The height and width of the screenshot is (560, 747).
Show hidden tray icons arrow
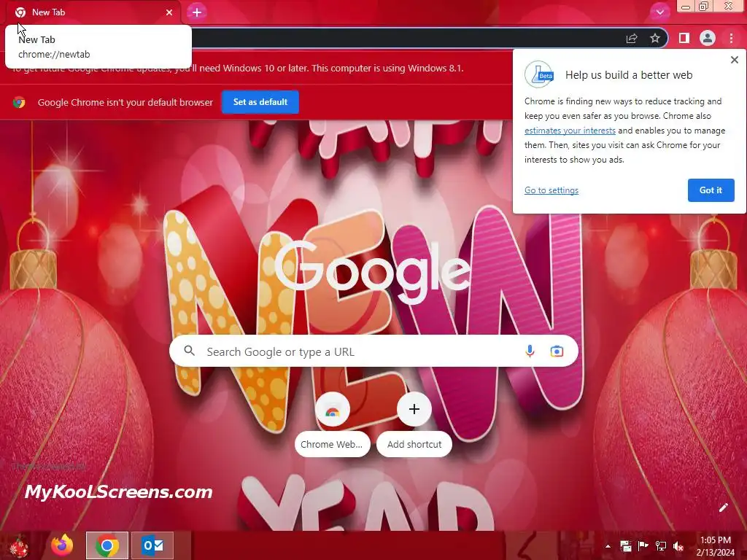(x=608, y=546)
